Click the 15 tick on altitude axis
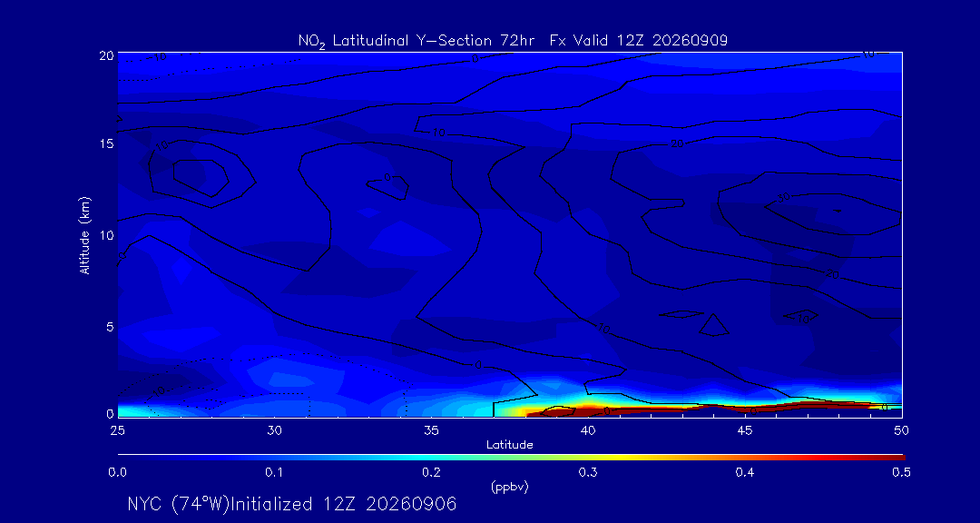 [x=106, y=143]
